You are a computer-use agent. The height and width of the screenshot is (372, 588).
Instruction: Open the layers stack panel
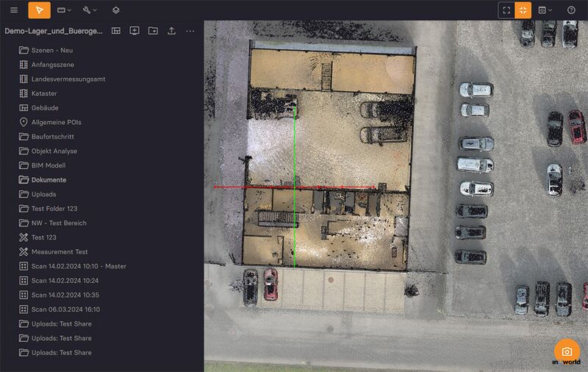(115, 10)
